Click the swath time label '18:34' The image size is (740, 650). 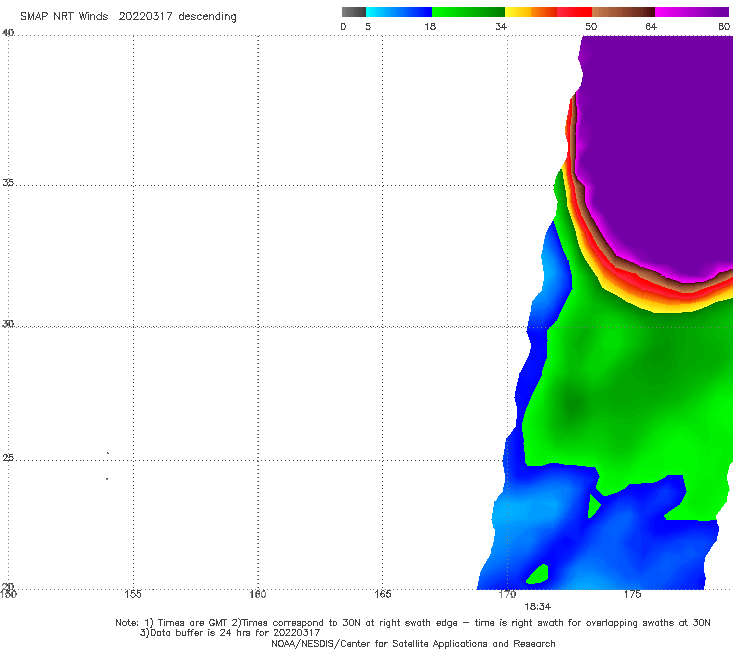pyautogui.click(x=538, y=607)
